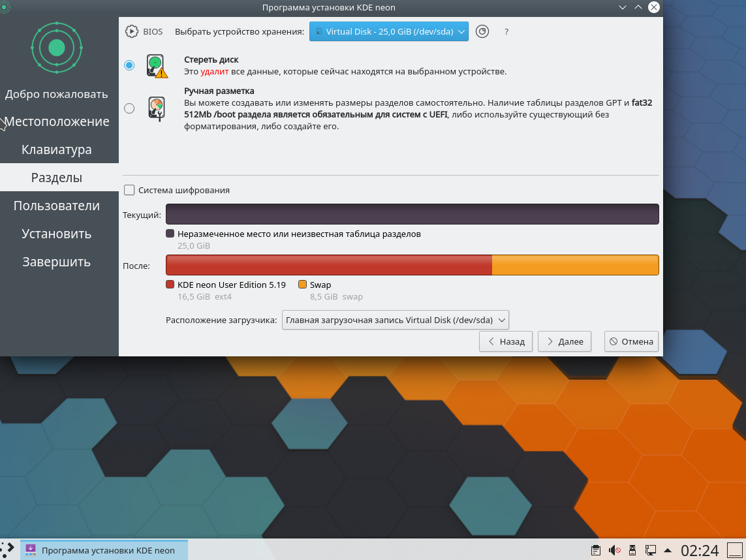This screenshot has width=746, height=560.
Task: Go to Завершить step
Action: pos(57,262)
